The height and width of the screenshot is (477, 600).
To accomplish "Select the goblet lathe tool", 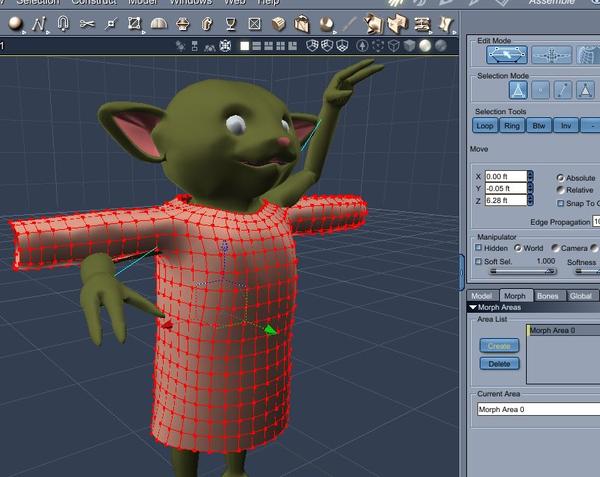I will pos(231,24).
